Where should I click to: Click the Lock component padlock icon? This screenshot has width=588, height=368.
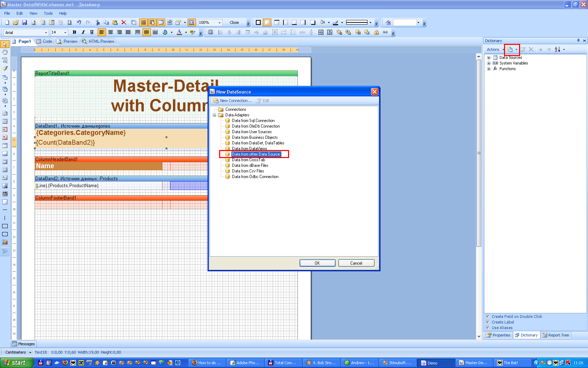(377, 32)
